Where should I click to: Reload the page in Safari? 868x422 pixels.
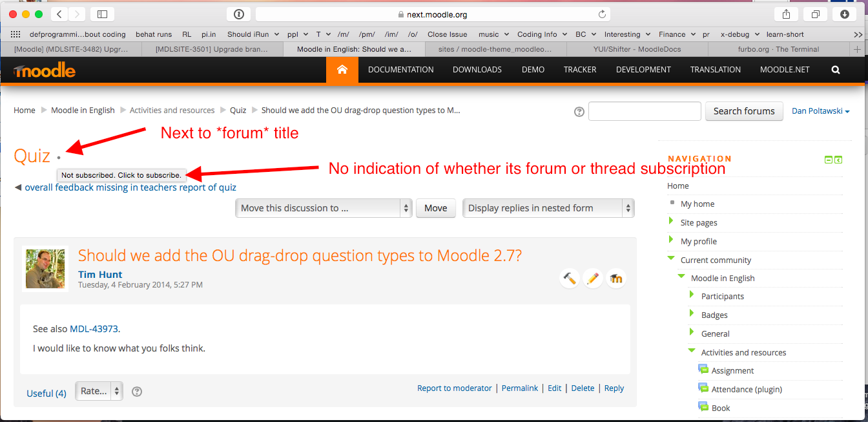pos(602,14)
